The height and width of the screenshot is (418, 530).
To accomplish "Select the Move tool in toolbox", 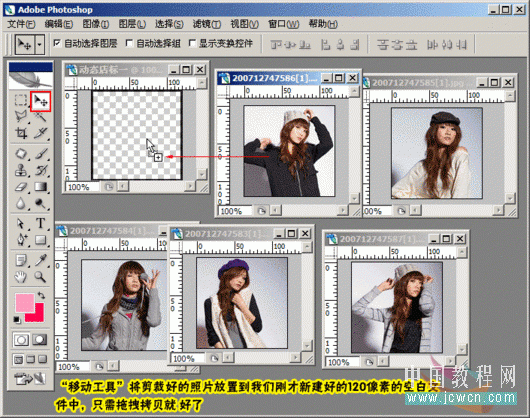I will pyautogui.click(x=41, y=101).
